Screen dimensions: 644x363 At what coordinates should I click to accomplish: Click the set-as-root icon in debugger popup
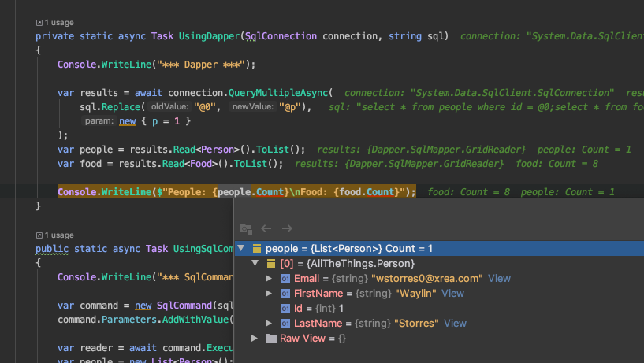click(246, 228)
